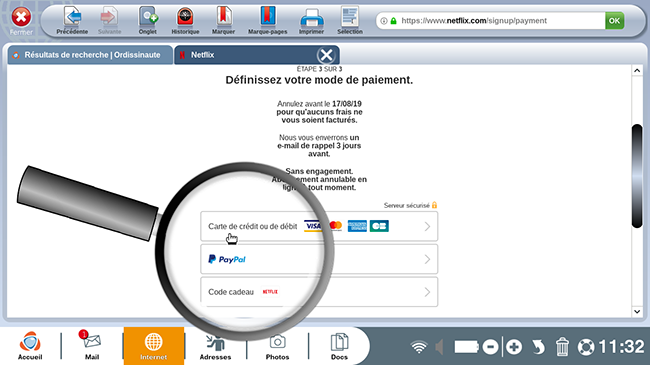Close the Netflix tab with X
650x365 pixels.
(x=326, y=55)
